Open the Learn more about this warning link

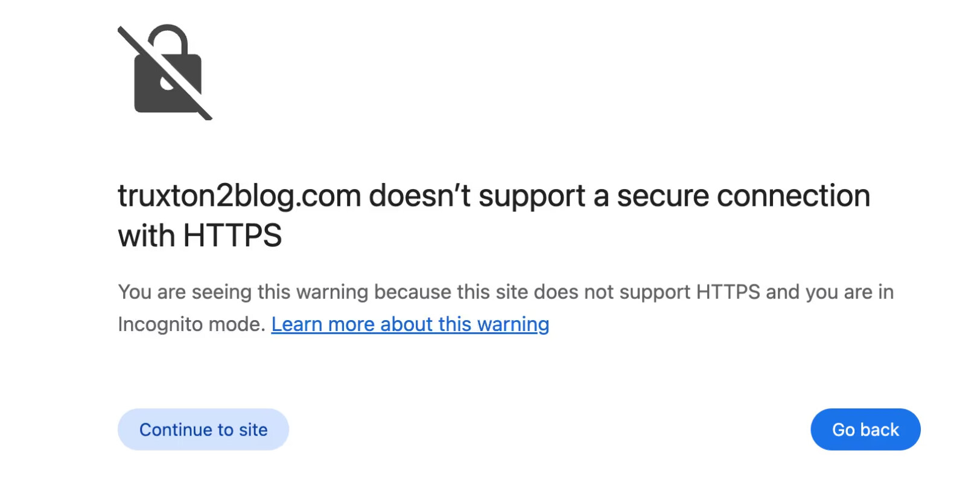(410, 324)
